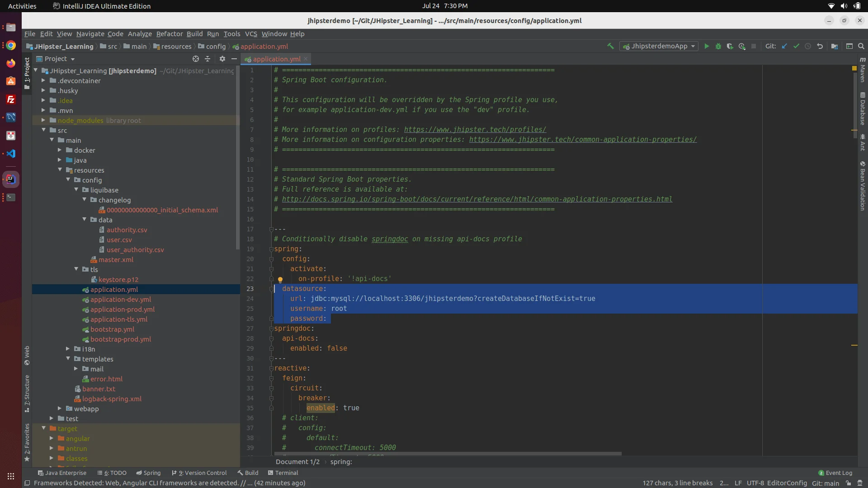The height and width of the screenshot is (488, 868).
Task: Toggle the 1: Project side tab
Action: point(27,73)
